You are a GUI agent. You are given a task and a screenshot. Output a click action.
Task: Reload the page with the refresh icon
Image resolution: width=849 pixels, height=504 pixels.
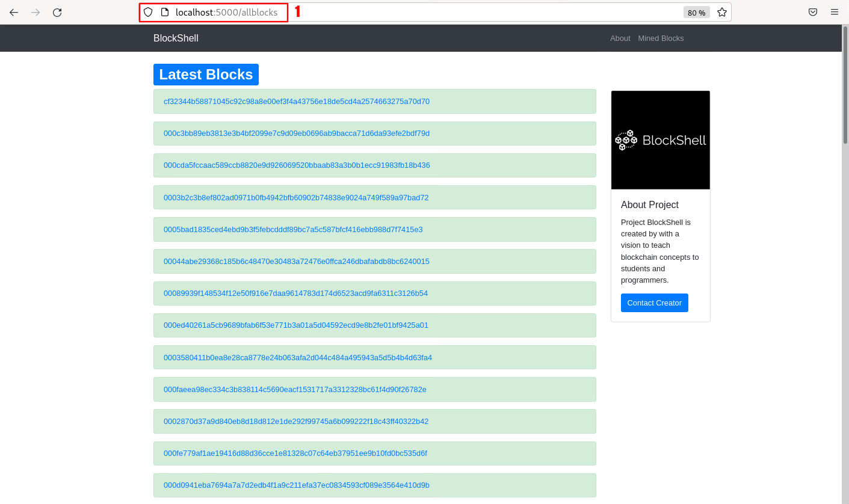pyautogui.click(x=57, y=12)
